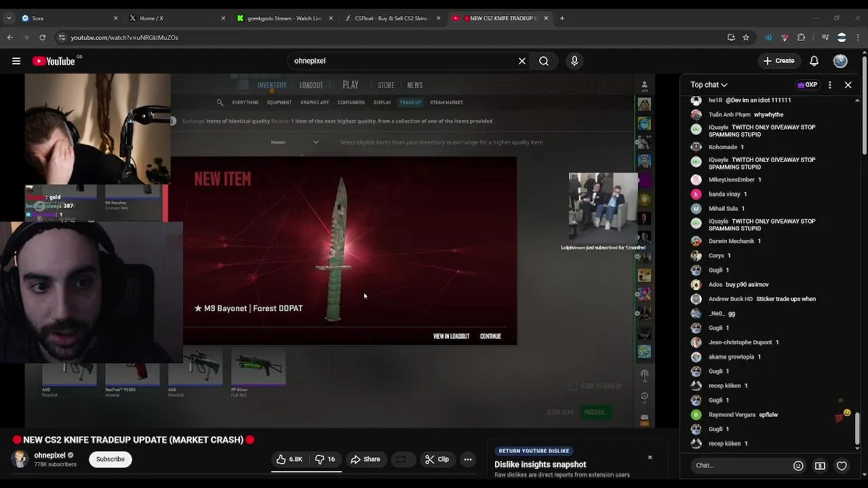
Task: Switch to the greekgodx Stream tab
Action: (x=283, y=18)
